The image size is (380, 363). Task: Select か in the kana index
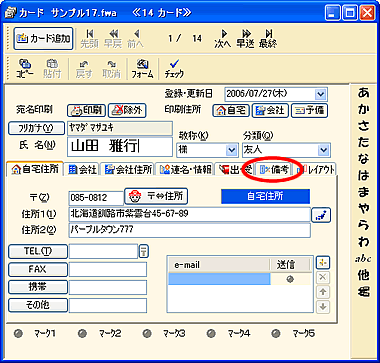click(x=364, y=109)
